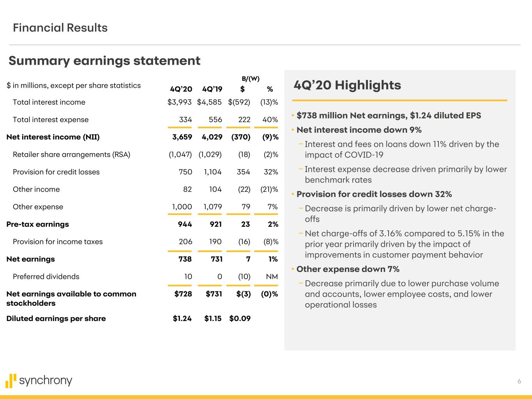The image size is (532, 399).
Task: Select the "Summary earnings statement" heading
Action: [104, 61]
